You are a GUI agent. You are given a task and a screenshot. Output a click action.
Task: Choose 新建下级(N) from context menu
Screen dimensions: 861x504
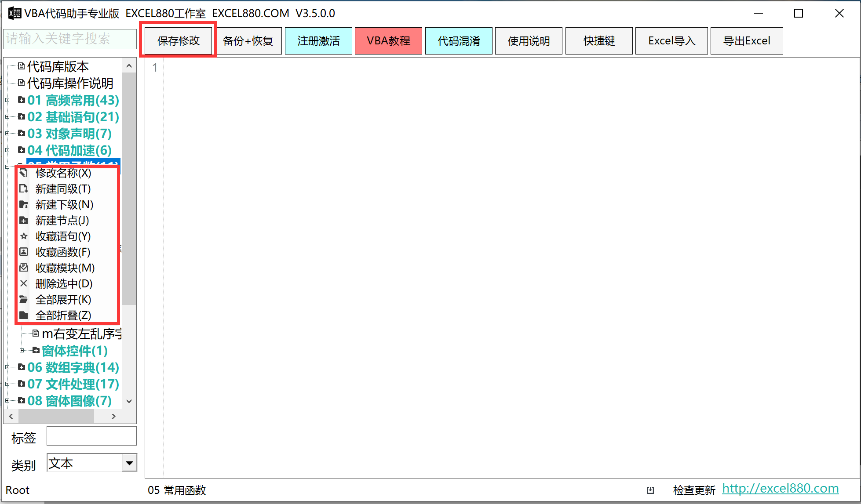(x=67, y=205)
